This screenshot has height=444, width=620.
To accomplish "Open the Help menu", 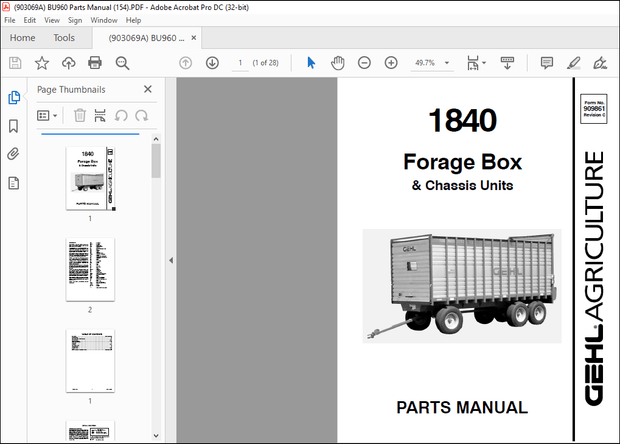I will click(x=133, y=20).
